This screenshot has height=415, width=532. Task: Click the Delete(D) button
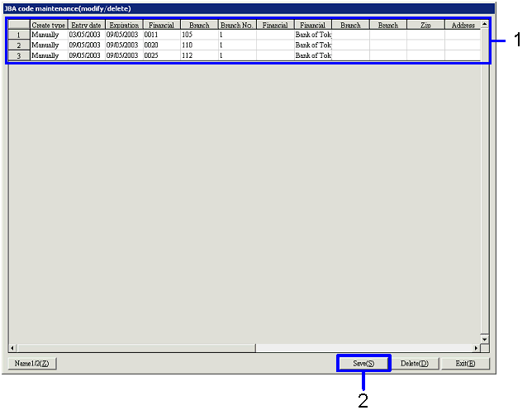point(415,364)
